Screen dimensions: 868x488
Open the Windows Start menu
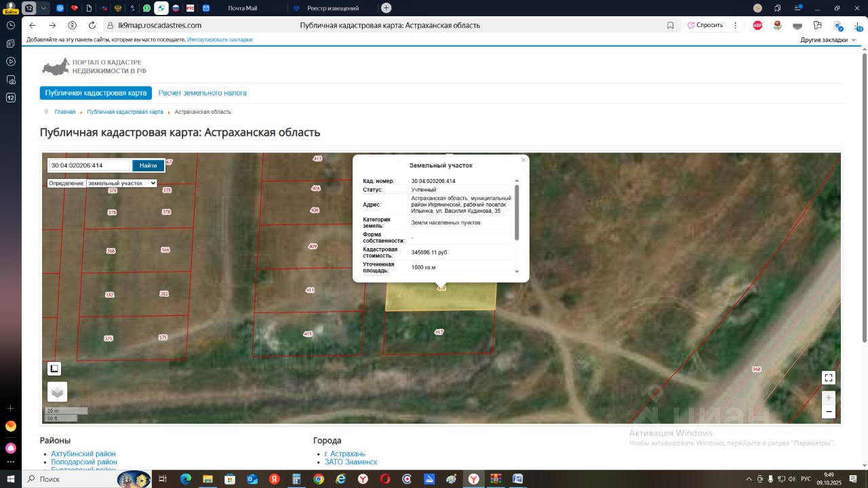(x=10, y=479)
